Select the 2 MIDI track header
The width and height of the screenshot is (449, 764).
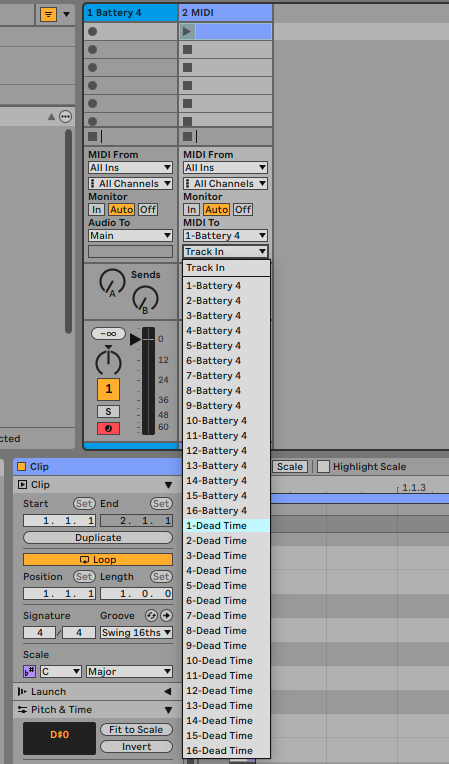pyautogui.click(x=225, y=13)
